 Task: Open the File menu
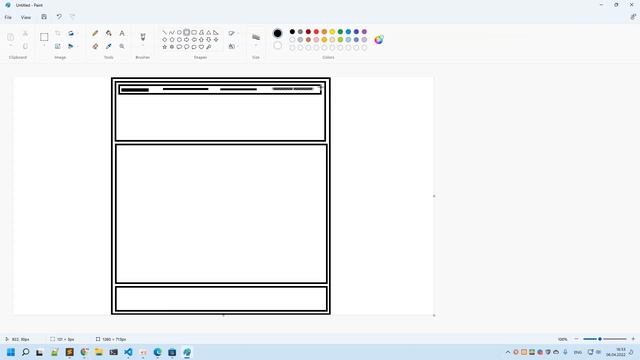tap(8, 18)
